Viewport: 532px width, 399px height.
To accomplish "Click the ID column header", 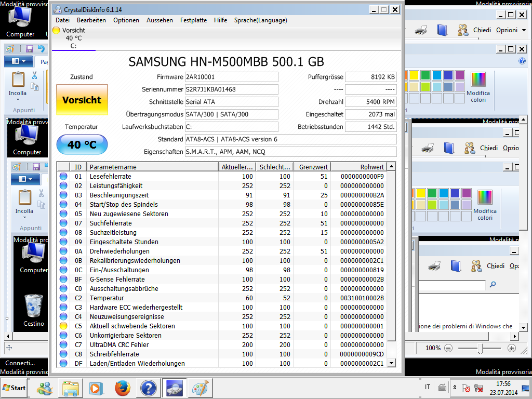I will click(78, 167).
